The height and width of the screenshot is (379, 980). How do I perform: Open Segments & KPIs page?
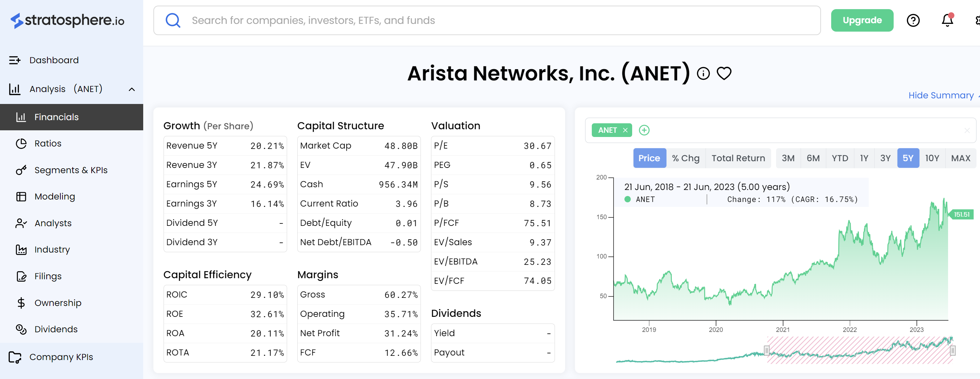pyautogui.click(x=72, y=170)
